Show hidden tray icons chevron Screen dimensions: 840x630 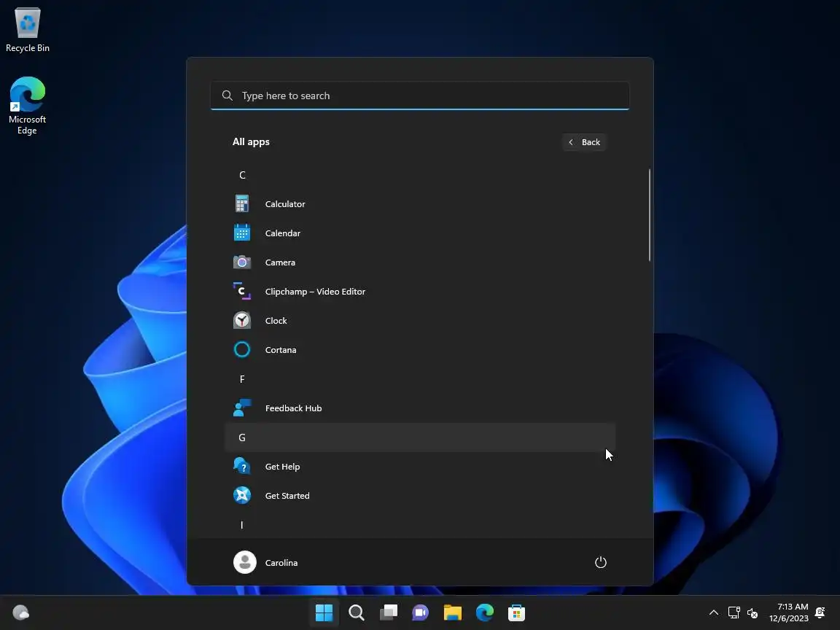click(x=714, y=612)
